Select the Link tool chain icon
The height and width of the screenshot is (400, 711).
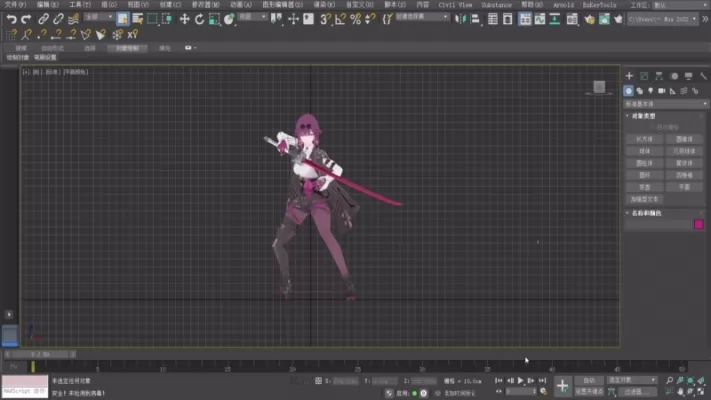coord(43,19)
